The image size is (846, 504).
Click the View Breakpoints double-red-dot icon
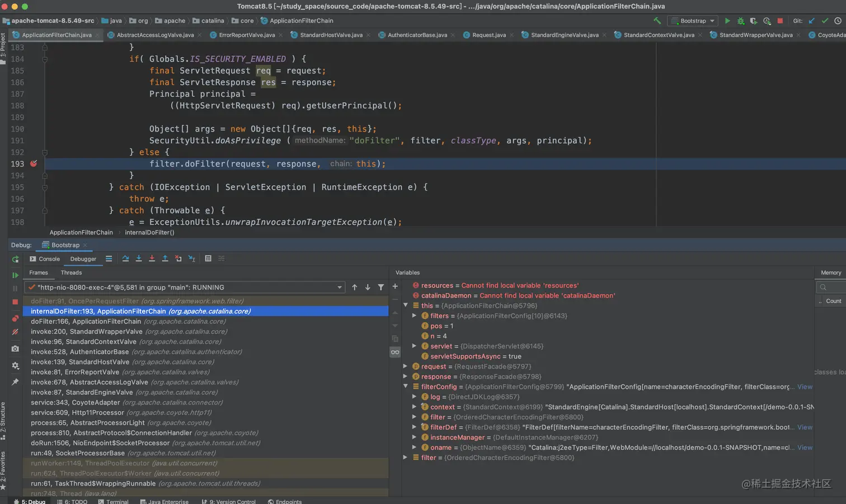[15, 318]
